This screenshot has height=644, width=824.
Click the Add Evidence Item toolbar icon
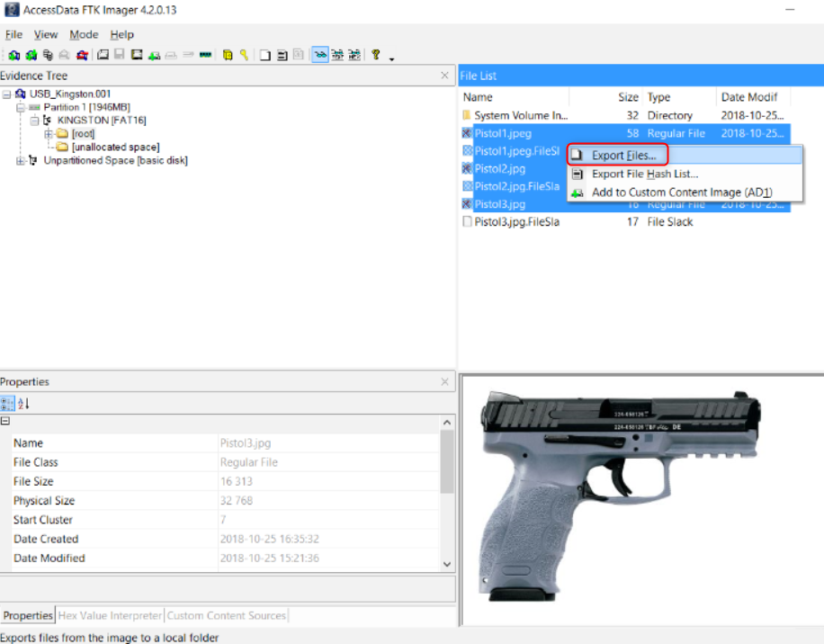(x=13, y=56)
